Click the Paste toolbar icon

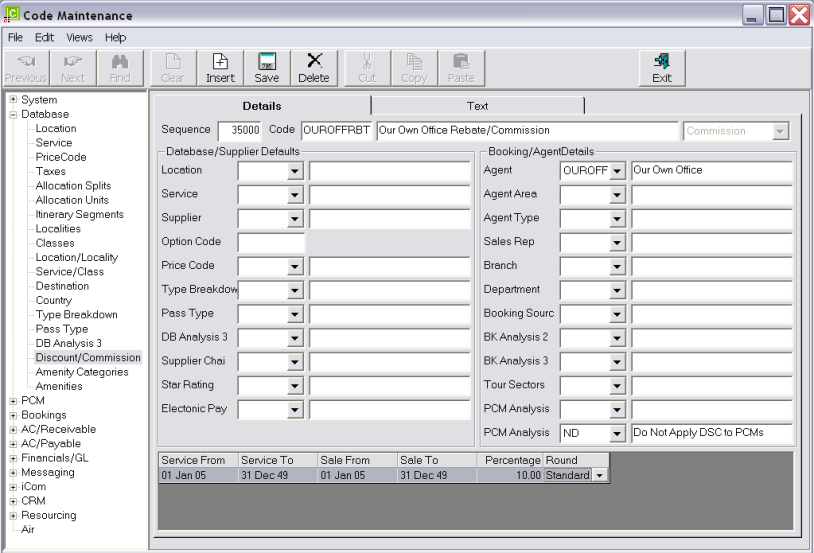[461, 67]
